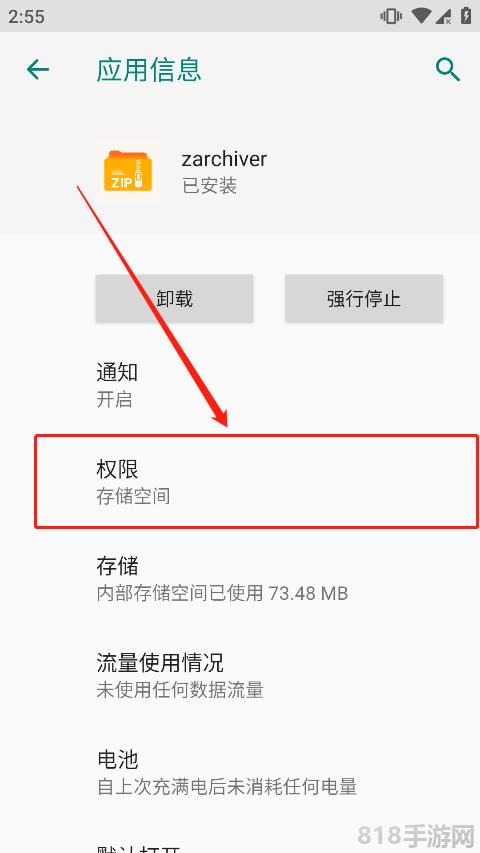Screen dimensions: 480x853
Task: Tap the 818手游网 watermark
Action: click(416, 833)
